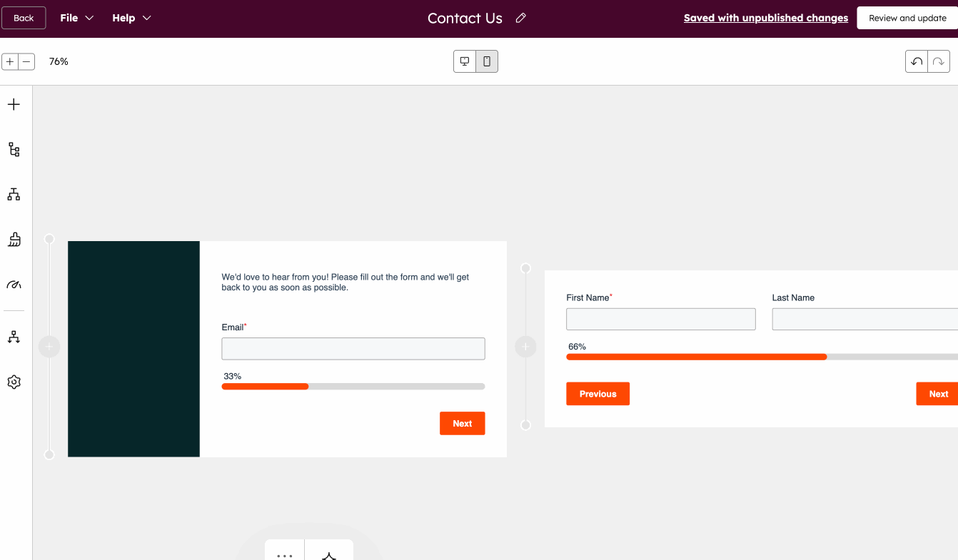Click the redo arrow icon
The image size is (958, 560).
(938, 61)
